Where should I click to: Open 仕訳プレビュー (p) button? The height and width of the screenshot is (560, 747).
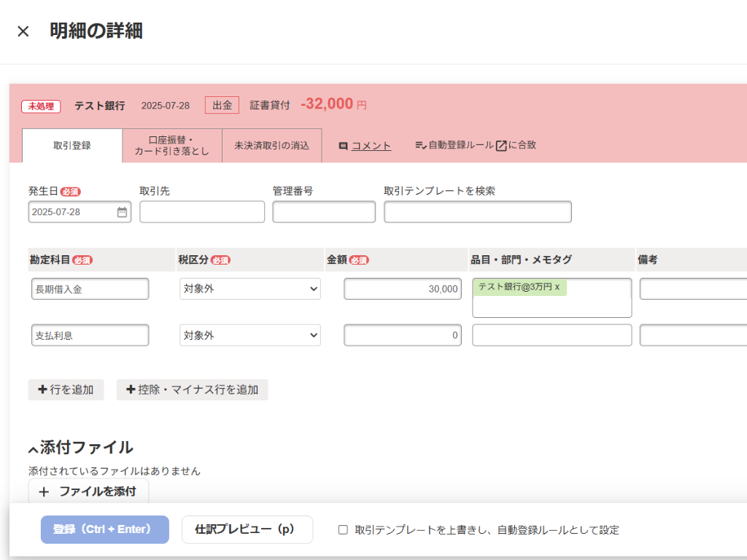click(x=247, y=529)
